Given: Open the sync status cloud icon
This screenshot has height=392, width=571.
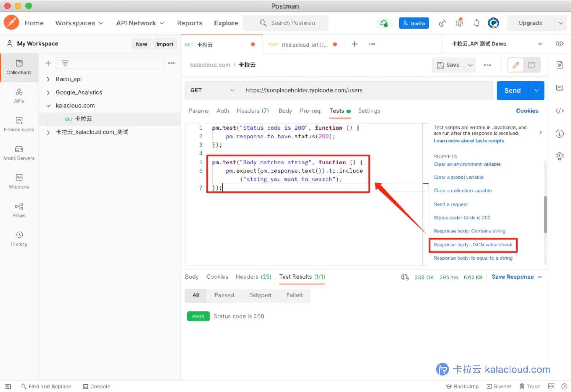Looking at the screenshot, I should [384, 23].
